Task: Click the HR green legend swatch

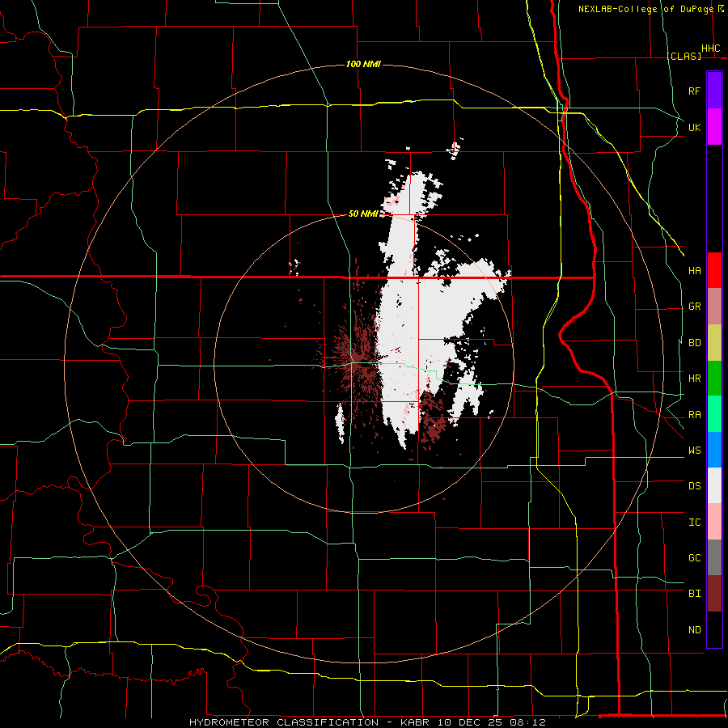Action: [714, 379]
